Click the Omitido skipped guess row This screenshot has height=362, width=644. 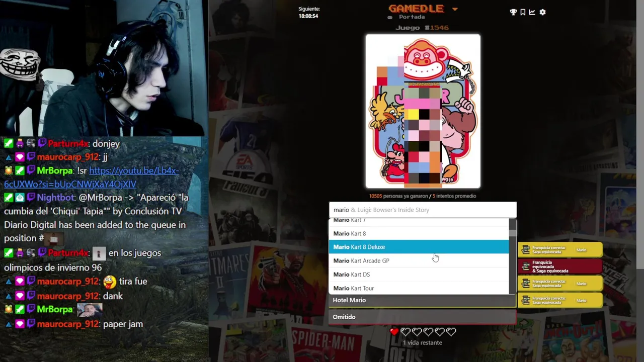[x=423, y=317]
